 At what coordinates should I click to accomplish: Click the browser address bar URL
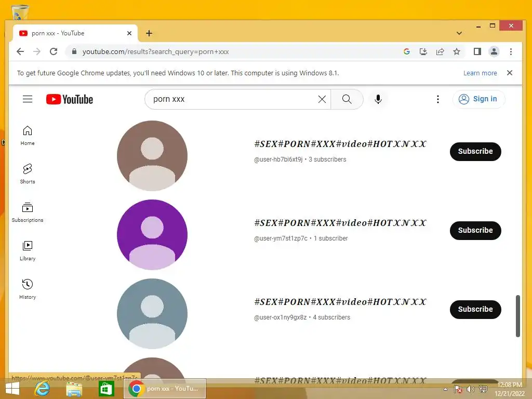coord(155,51)
